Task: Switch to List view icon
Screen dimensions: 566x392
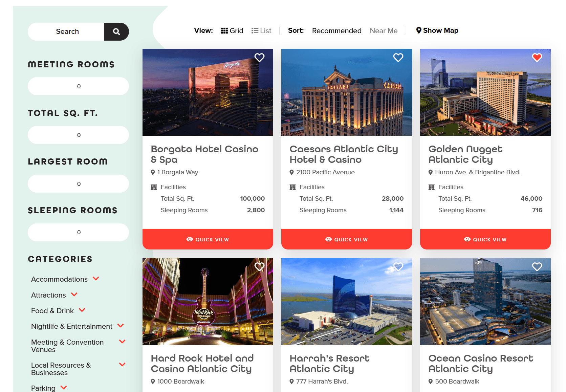Action: [x=255, y=30]
